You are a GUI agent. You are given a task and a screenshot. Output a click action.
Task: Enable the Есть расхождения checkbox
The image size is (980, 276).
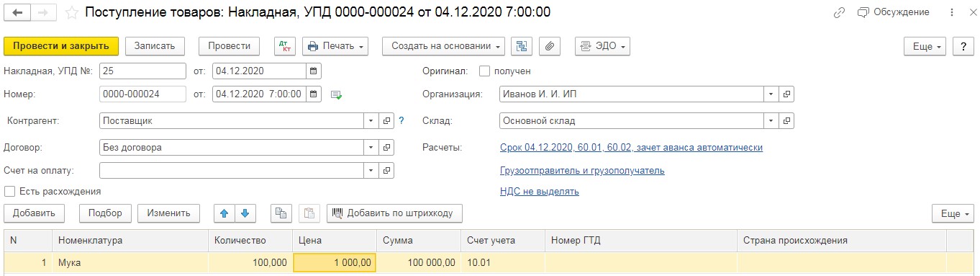tap(9, 191)
